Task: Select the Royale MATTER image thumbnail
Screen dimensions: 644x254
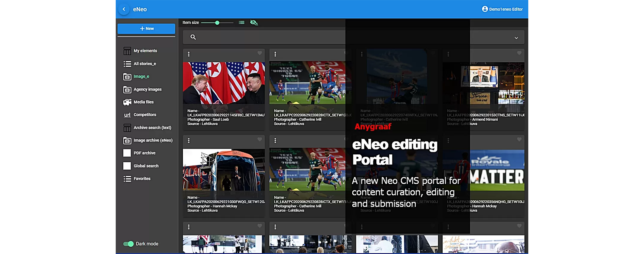Action: coord(497,170)
